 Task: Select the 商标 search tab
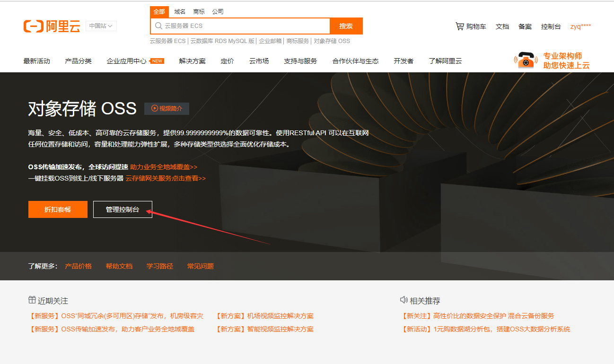tap(199, 11)
